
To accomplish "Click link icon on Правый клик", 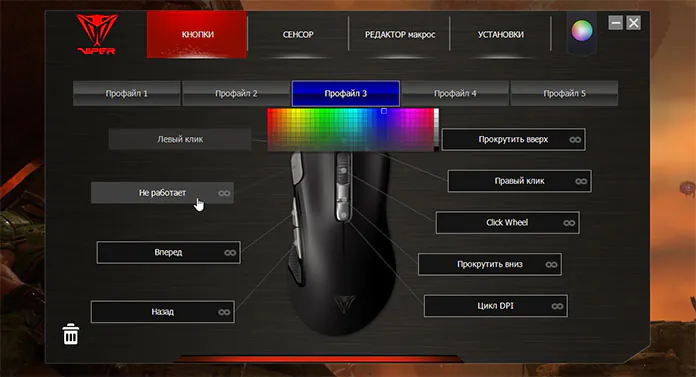I will pos(581,181).
